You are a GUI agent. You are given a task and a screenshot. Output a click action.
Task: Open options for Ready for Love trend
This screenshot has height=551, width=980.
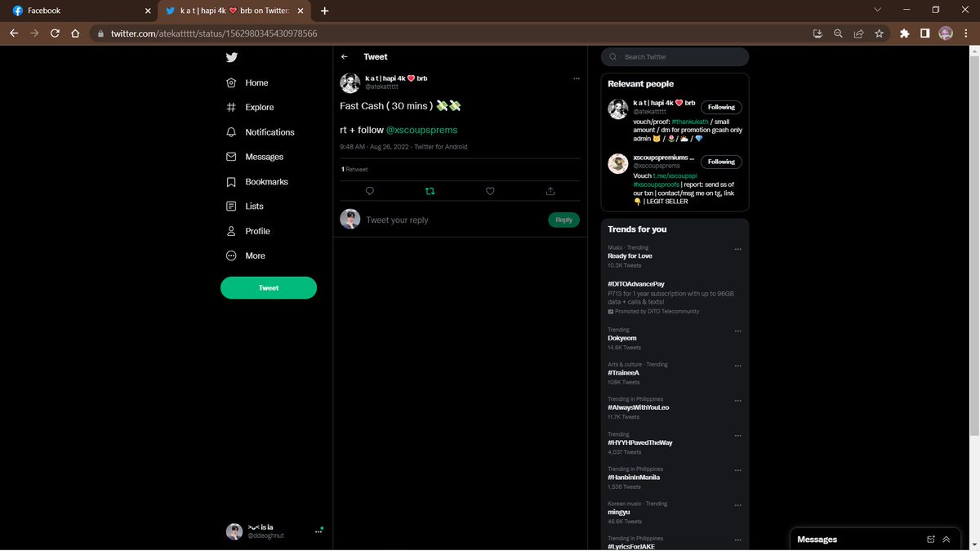pos(738,249)
